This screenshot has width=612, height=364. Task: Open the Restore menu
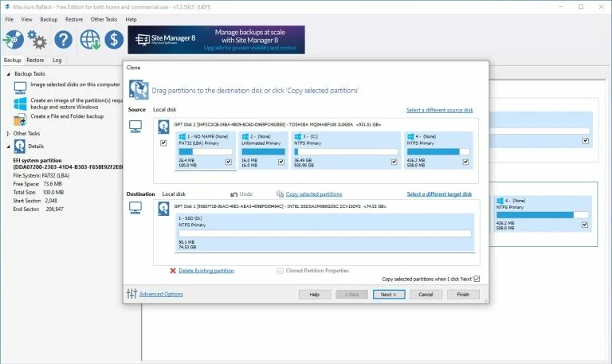click(x=74, y=19)
